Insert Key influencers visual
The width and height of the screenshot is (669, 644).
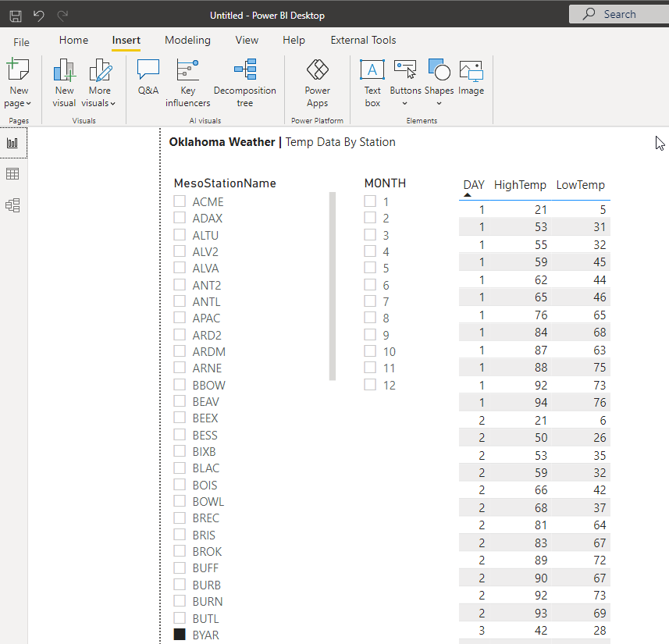pyautogui.click(x=187, y=84)
